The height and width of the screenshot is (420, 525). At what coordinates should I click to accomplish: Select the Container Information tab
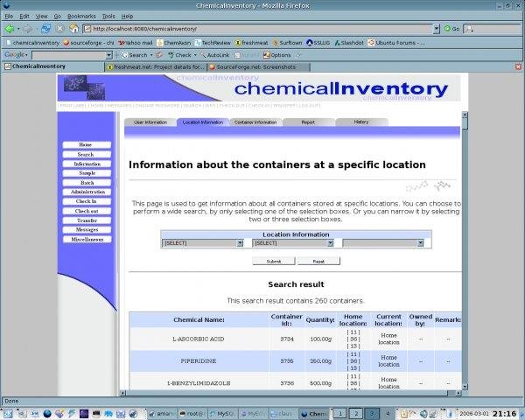[x=255, y=122]
